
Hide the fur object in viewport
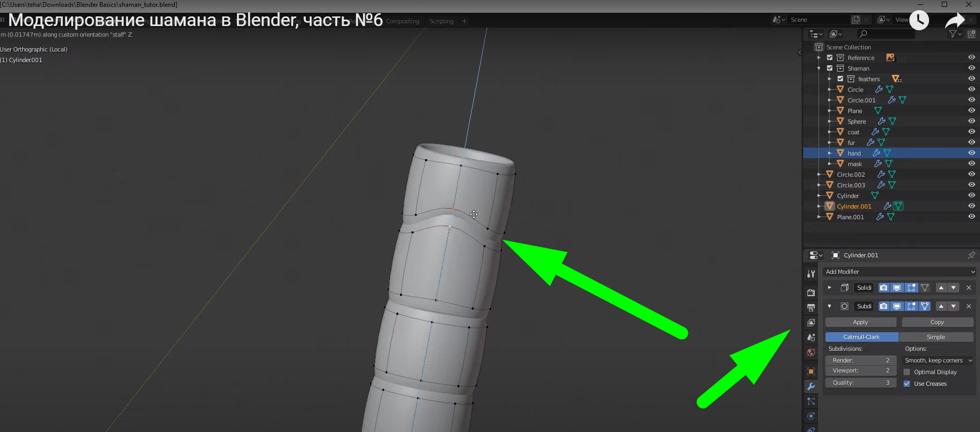(972, 142)
